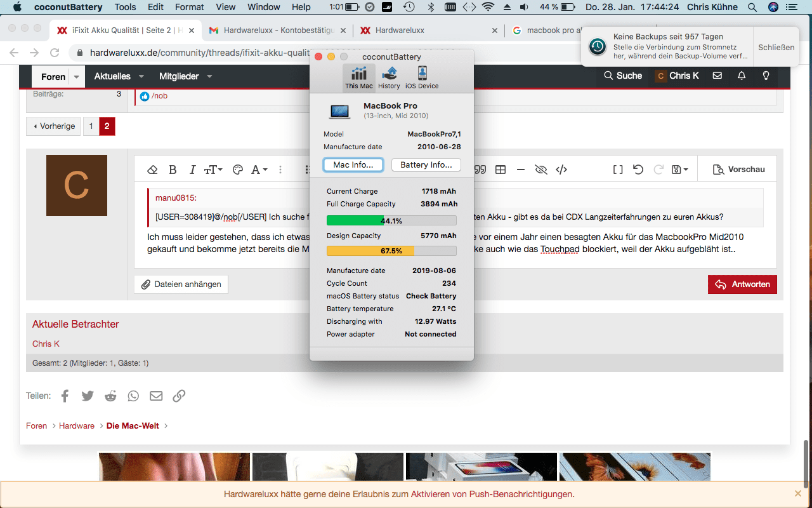Open the Window menu in the menu bar

pos(264,7)
